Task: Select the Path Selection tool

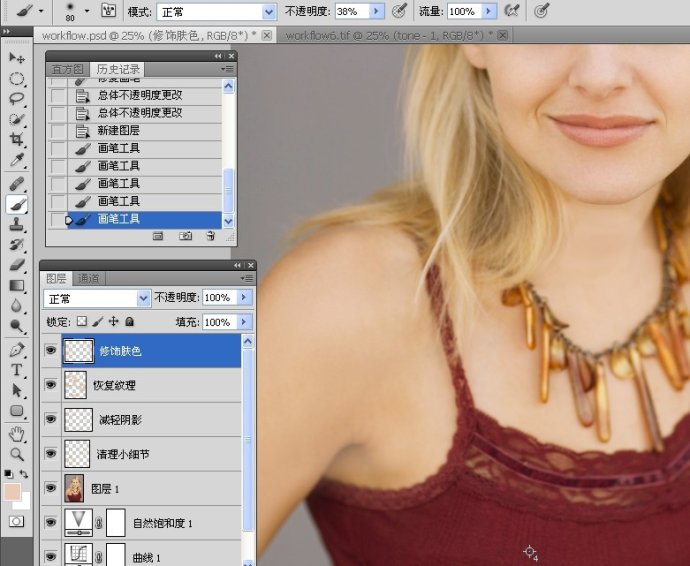Action: (17, 390)
